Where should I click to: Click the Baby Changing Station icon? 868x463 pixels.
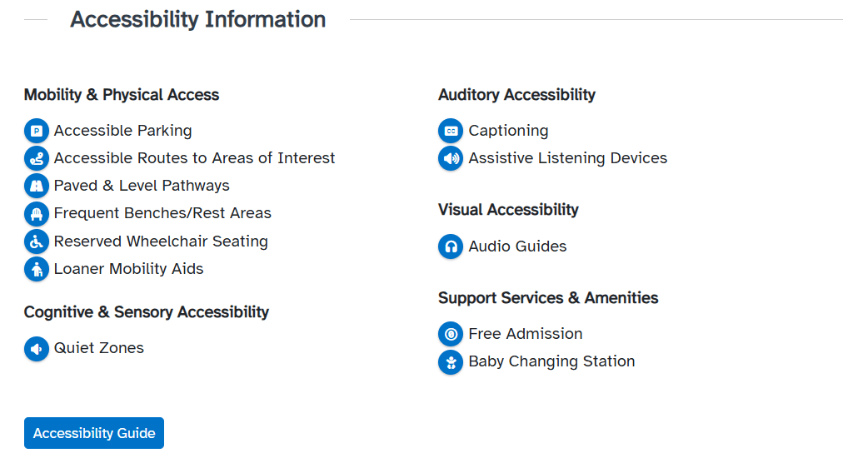coord(451,362)
